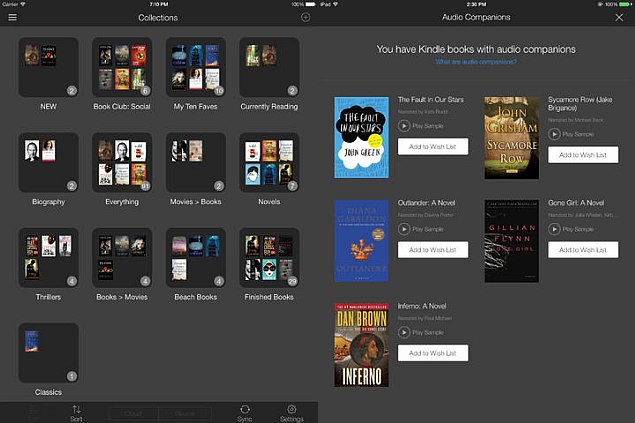
Task: Tap battery indicator in left status bar
Action: [311, 4]
